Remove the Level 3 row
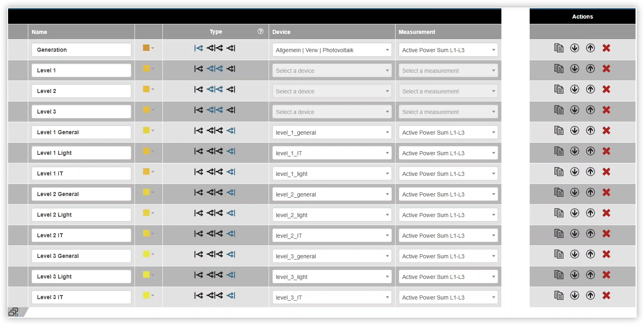644x325 pixels. (606, 110)
